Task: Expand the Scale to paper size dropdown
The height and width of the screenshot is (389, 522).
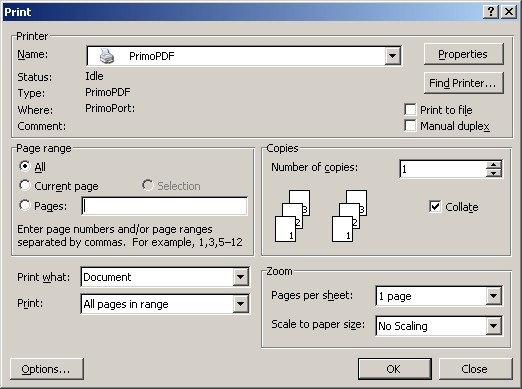Action: [493, 326]
